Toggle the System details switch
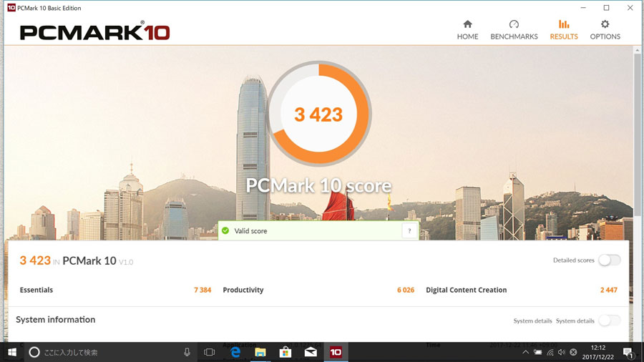This screenshot has height=362, width=644. [x=610, y=320]
